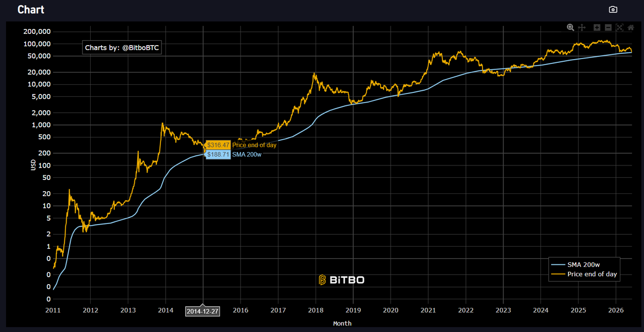Image resolution: width=644 pixels, height=332 pixels.
Task: Click the 2023 x-axis label
Action: tap(503, 310)
